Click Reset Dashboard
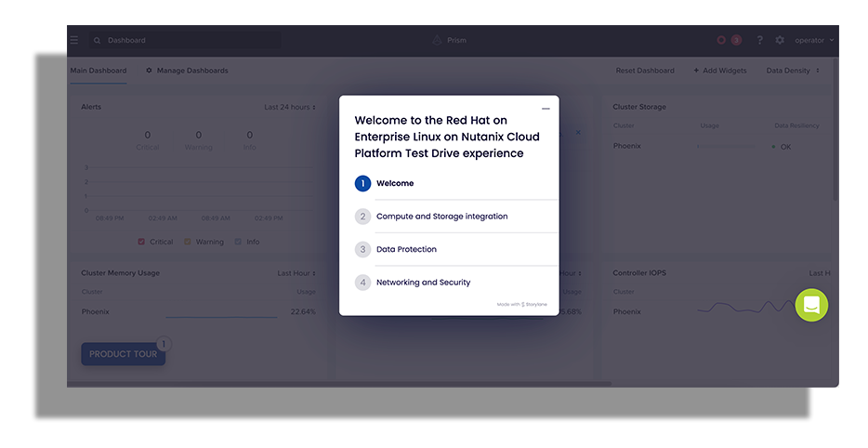The image size is (868, 448). coord(645,71)
